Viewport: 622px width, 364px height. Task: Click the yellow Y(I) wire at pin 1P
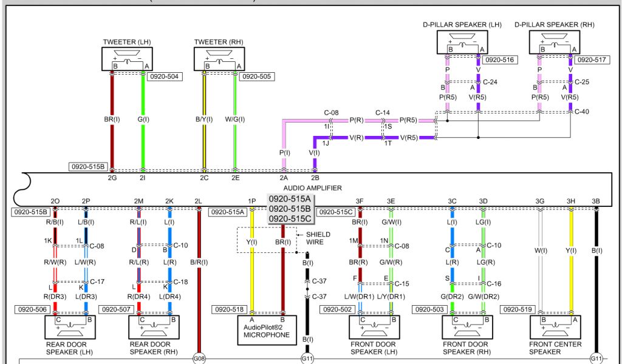(252, 267)
